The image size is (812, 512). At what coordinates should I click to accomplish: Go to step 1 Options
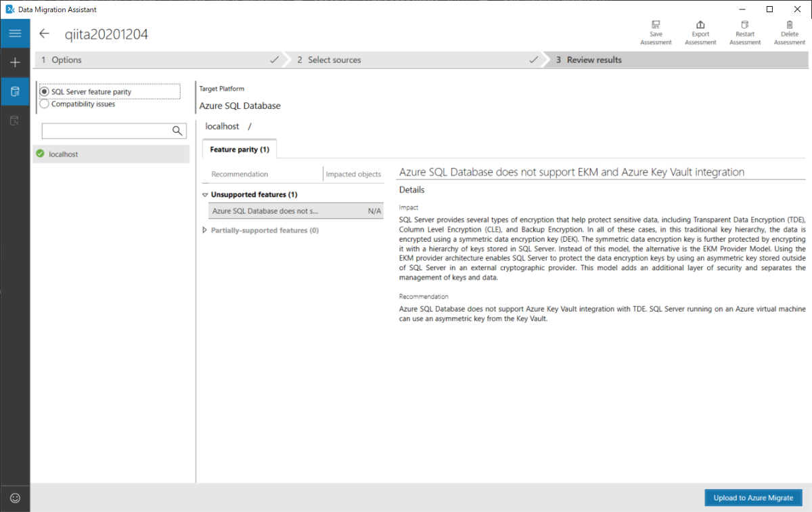click(x=159, y=60)
